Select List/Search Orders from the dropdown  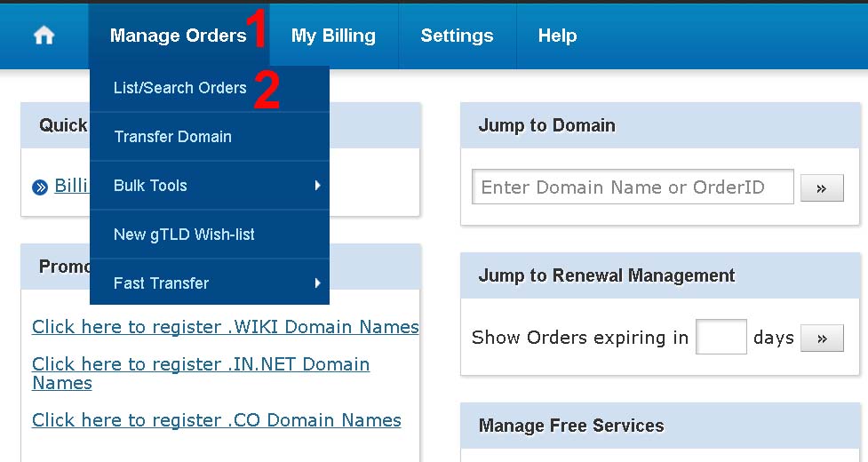pos(180,88)
